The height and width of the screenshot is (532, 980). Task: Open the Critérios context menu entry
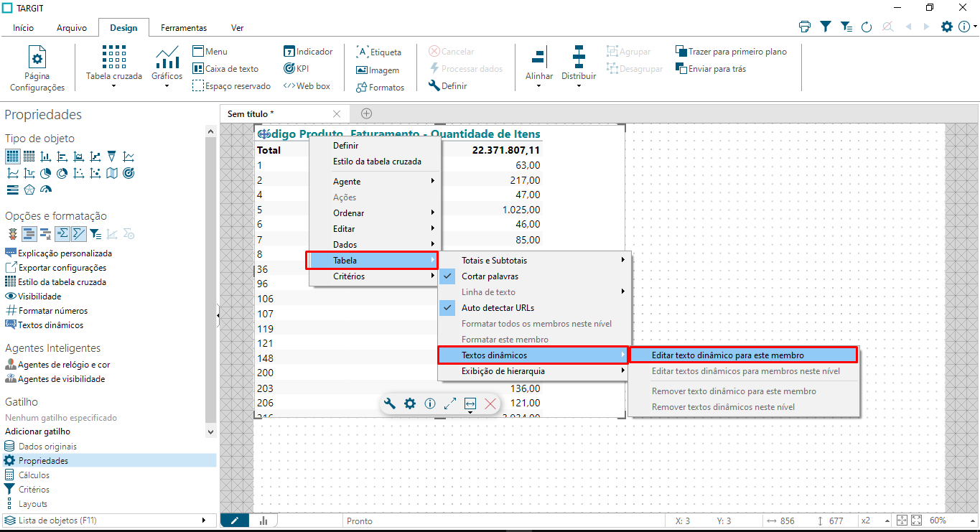click(375, 276)
